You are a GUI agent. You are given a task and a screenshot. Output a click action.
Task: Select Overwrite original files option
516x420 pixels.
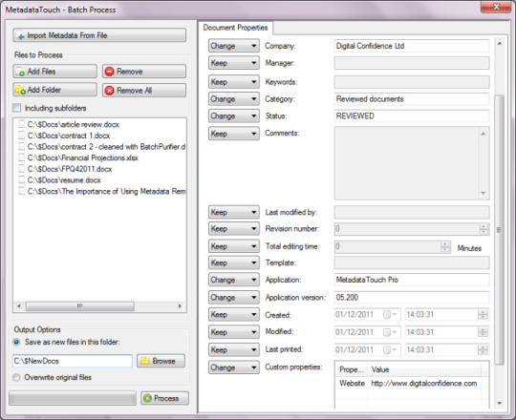click(16, 377)
